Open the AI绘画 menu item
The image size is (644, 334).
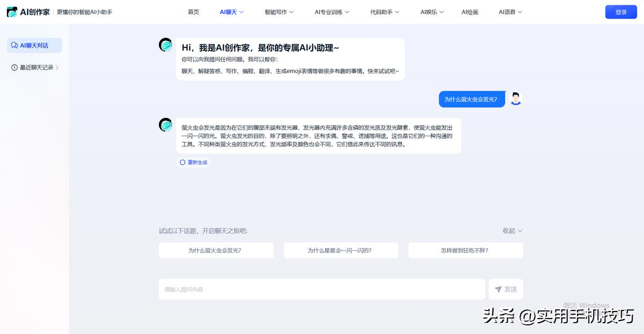pyautogui.click(x=470, y=11)
